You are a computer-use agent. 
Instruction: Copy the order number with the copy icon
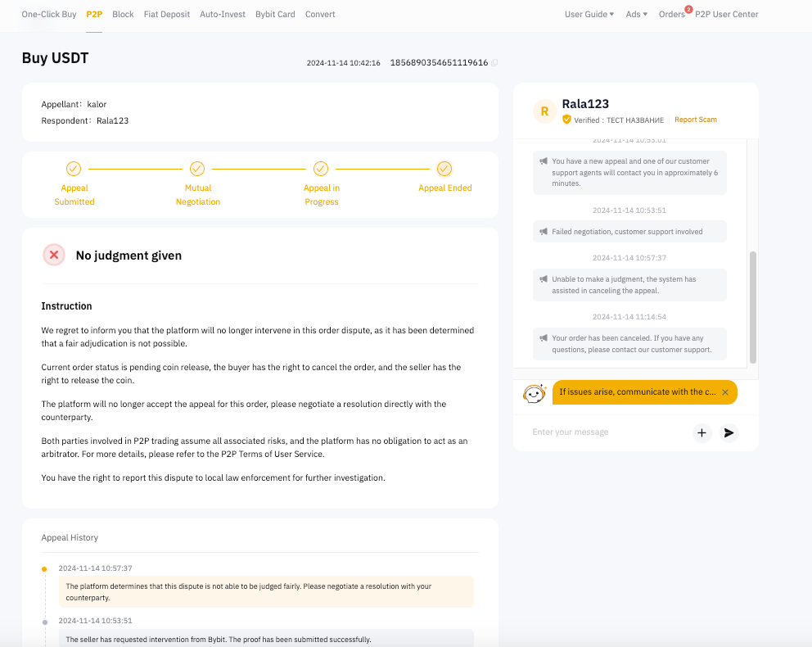494,63
